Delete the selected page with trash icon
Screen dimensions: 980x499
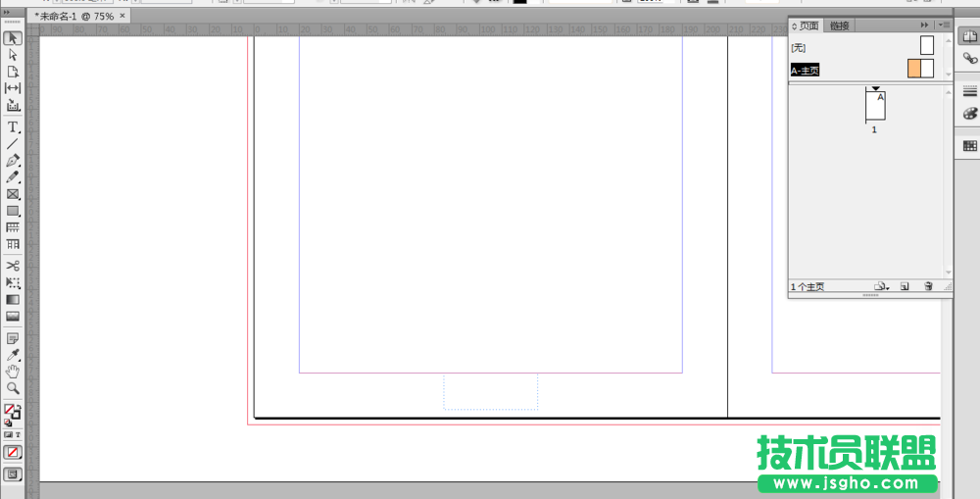click(928, 286)
